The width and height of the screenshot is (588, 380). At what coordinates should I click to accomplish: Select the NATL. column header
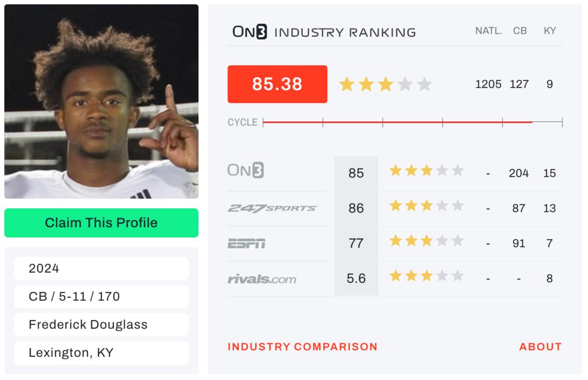[x=489, y=30]
